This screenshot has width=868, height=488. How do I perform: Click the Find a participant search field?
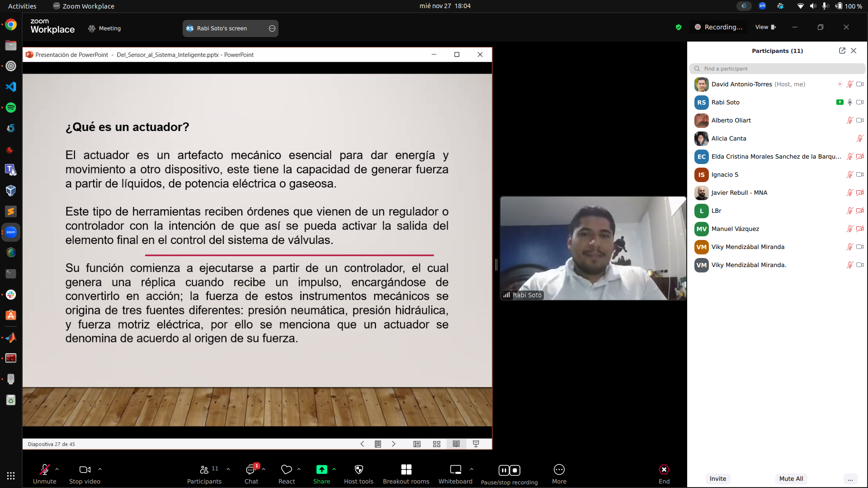[x=778, y=69]
